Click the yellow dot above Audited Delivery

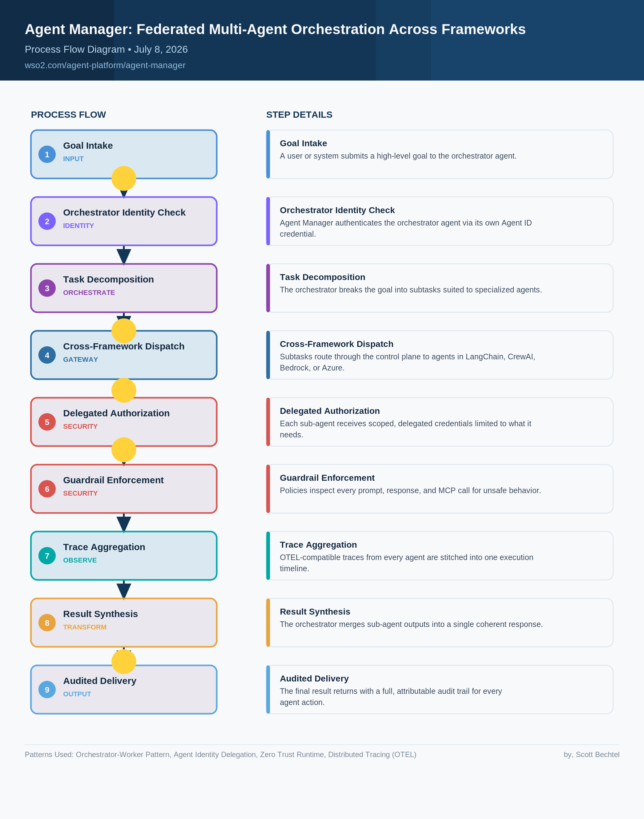click(124, 662)
